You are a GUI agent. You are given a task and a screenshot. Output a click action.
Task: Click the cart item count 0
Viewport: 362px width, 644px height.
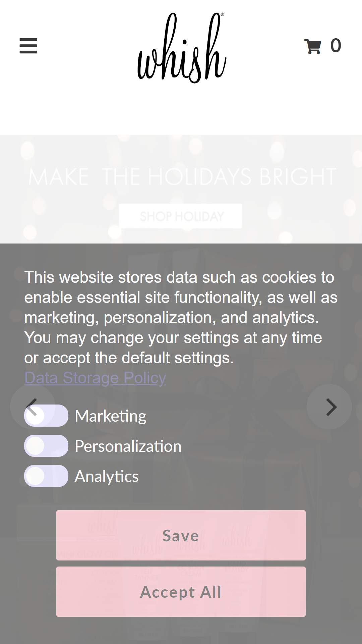point(336,46)
